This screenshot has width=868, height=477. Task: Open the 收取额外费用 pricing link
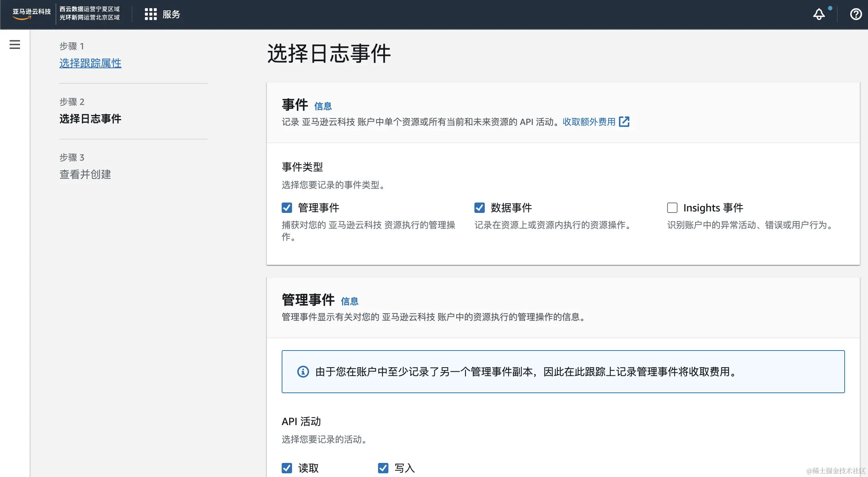[589, 122]
